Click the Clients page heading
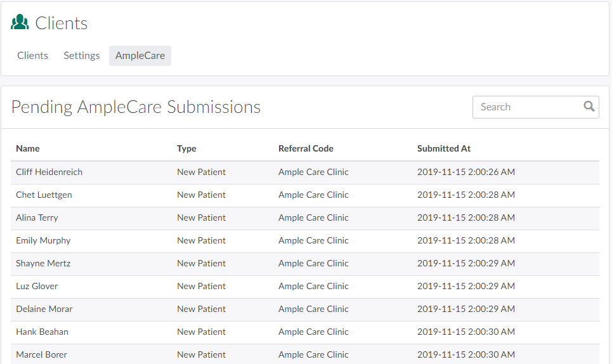 (x=62, y=23)
